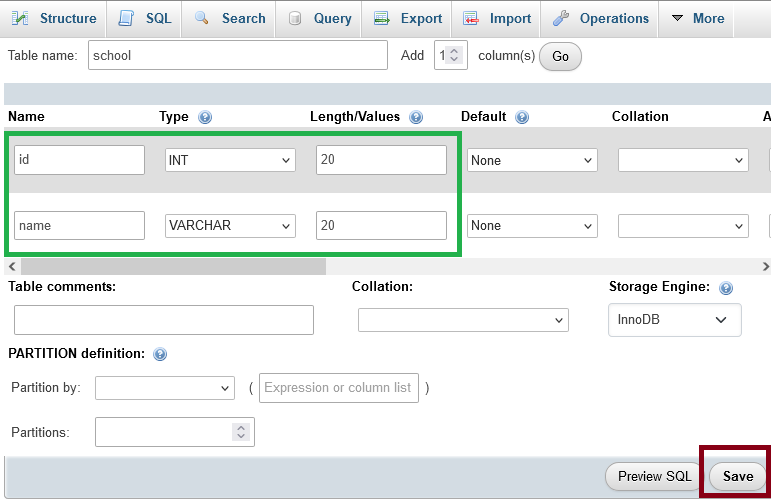Click the Export tab icon
The image size is (771, 500).
click(x=382, y=19)
